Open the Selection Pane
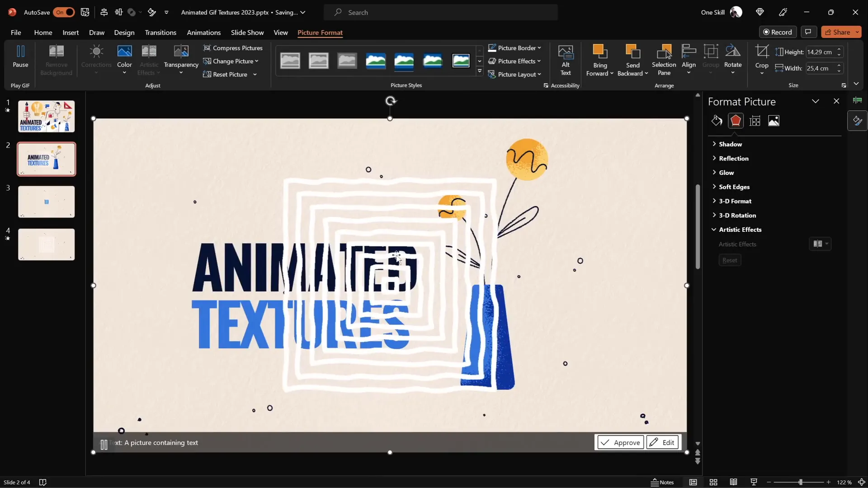Image resolution: width=868 pixels, height=488 pixels. (x=664, y=60)
